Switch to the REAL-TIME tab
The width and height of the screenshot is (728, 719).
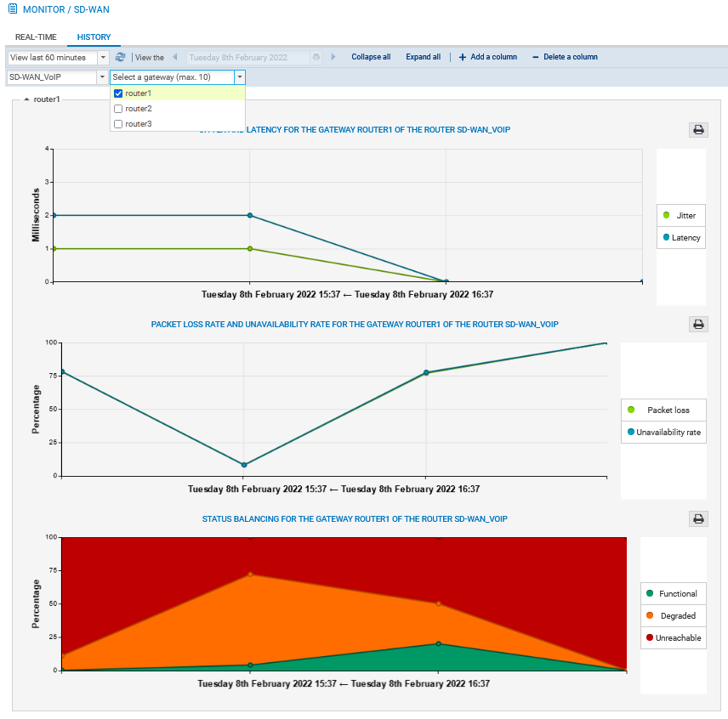37,37
